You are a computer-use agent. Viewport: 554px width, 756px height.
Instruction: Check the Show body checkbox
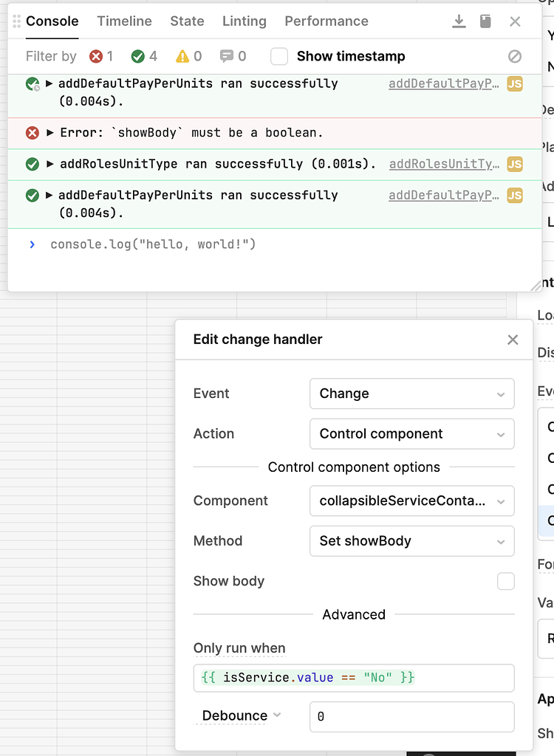tap(506, 581)
